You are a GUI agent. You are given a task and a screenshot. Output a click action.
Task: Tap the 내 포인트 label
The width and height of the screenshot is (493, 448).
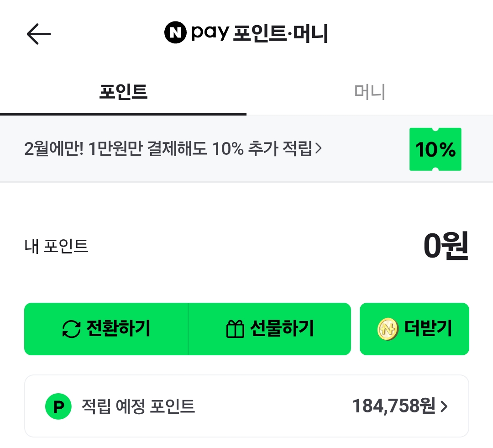click(x=56, y=247)
